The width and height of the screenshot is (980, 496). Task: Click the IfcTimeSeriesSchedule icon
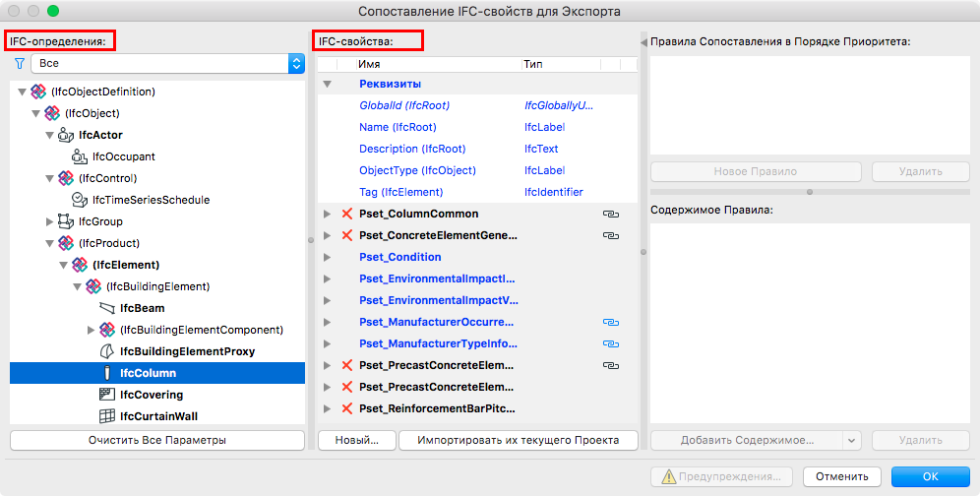click(x=80, y=200)
